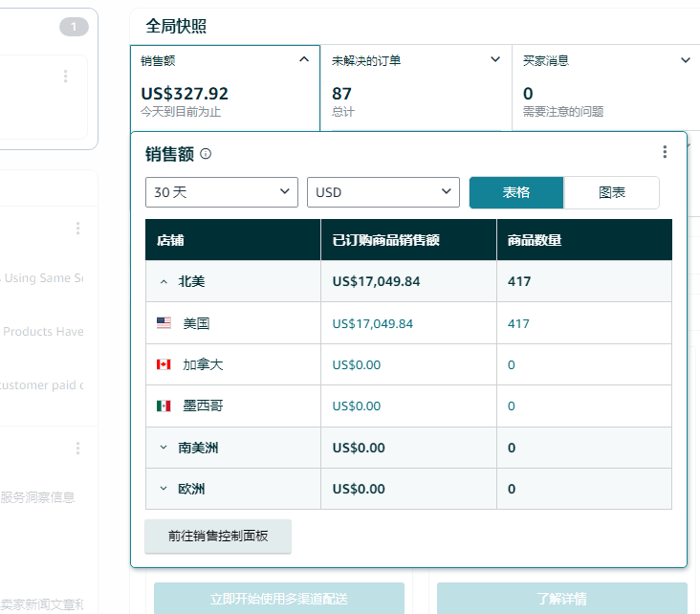The width and height of the screenshot is (700, 614).
Task: Open three-dot menu in top-left card
Action: (65, 77)
